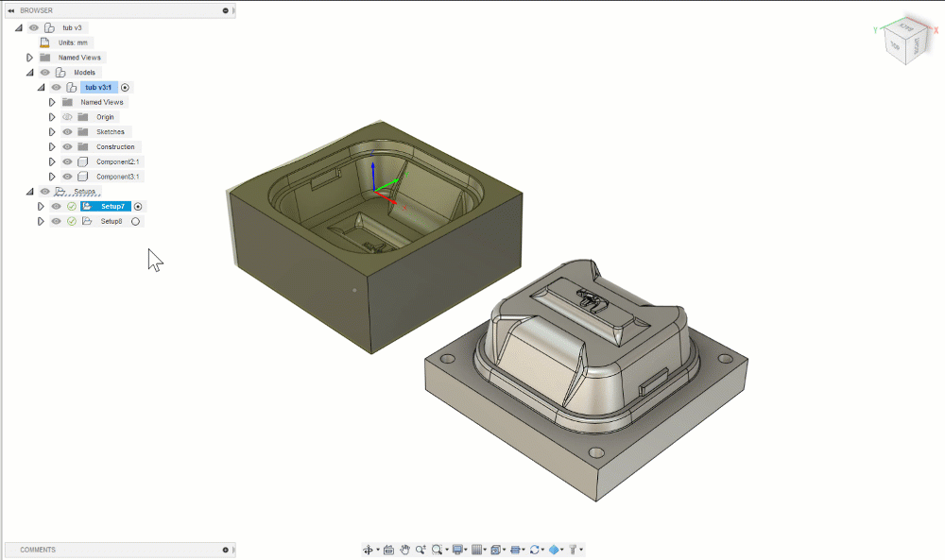
Task: Open Grid and Snaps settings icon
Action: pyautogui.click(x=476, y=550)
